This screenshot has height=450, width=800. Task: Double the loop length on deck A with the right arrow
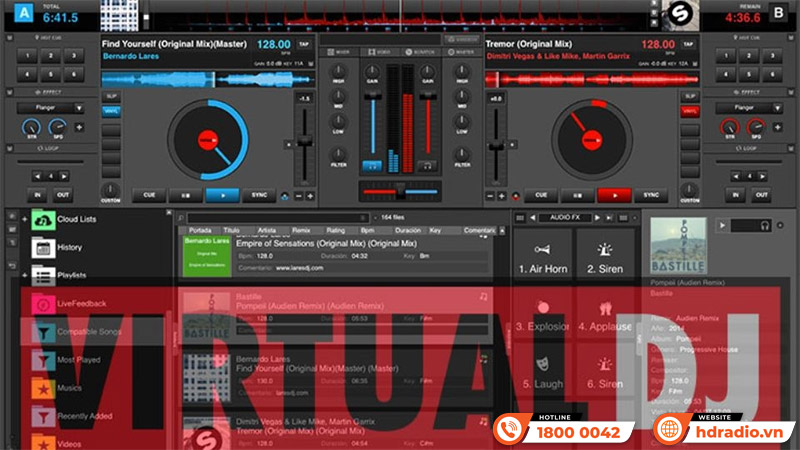[x=64, y=177]
